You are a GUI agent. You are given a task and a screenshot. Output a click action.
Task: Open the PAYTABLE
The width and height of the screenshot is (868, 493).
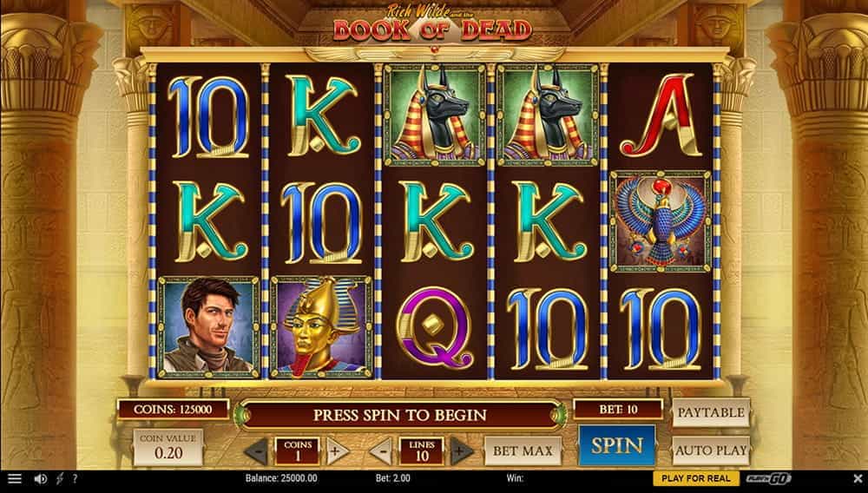tap(712, 412)
